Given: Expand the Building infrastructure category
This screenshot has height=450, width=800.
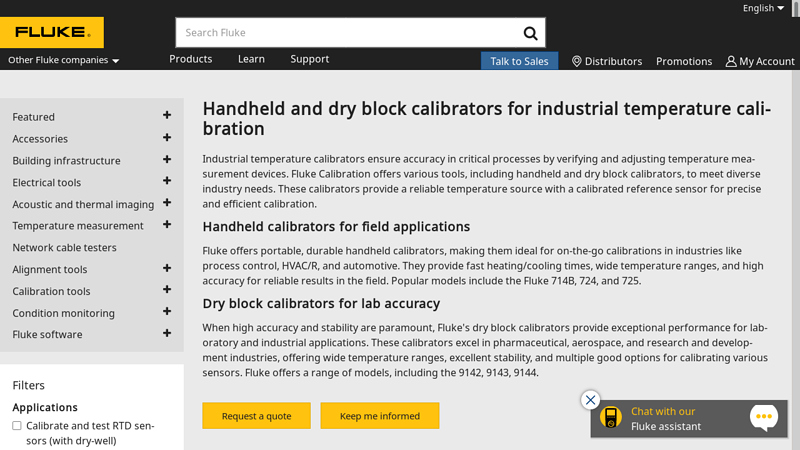Looking at the screenshot, I should tap(167, 159).
